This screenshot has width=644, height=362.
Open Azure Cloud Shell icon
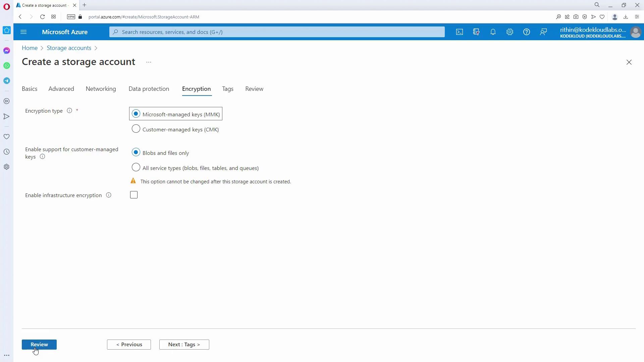coord(459,32)
